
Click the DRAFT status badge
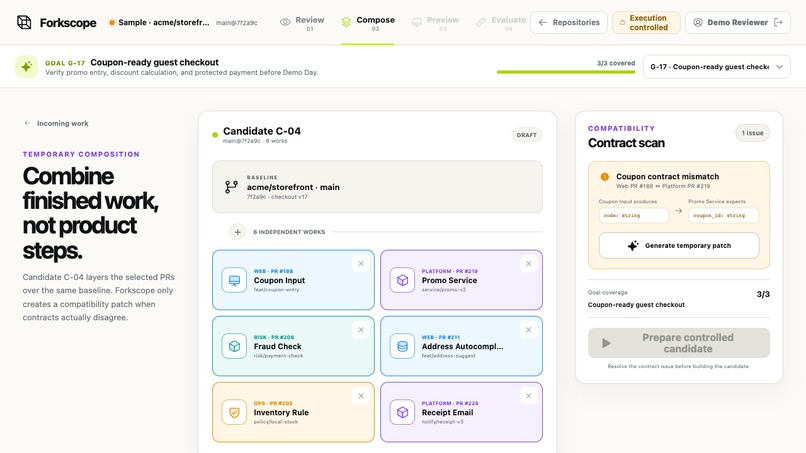[x=526, y=135]
